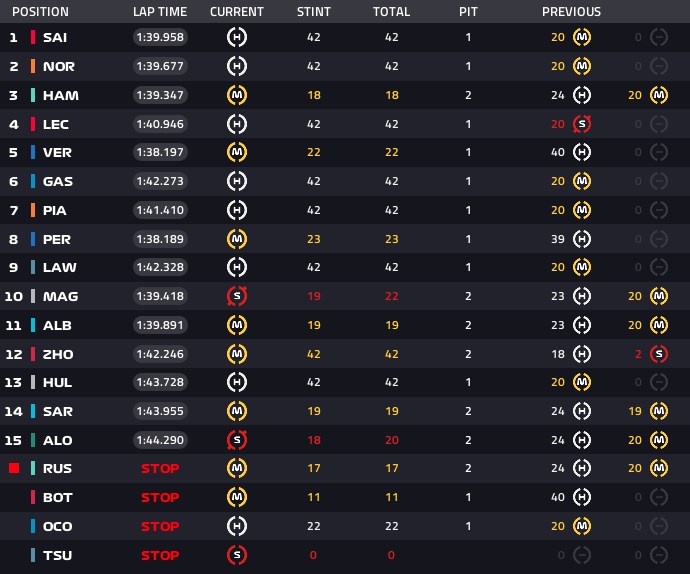Click ZHO's red soft tyre icon in previous stints
The image size is (690, 574).
659,354
